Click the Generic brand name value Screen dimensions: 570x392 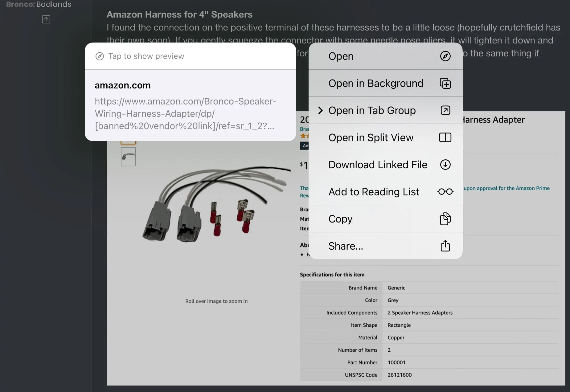pyautogui.click(x=396, y=288)
